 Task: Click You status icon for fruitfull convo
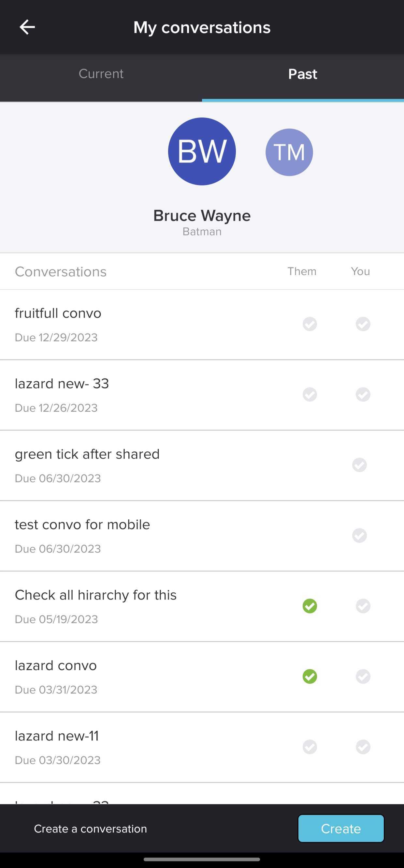[x=363, y=324]
